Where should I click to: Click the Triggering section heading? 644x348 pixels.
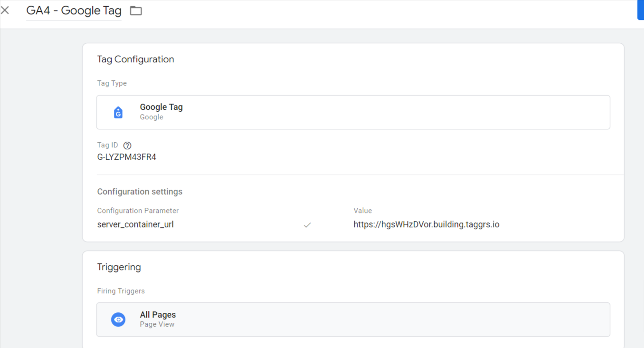point(119,267)
